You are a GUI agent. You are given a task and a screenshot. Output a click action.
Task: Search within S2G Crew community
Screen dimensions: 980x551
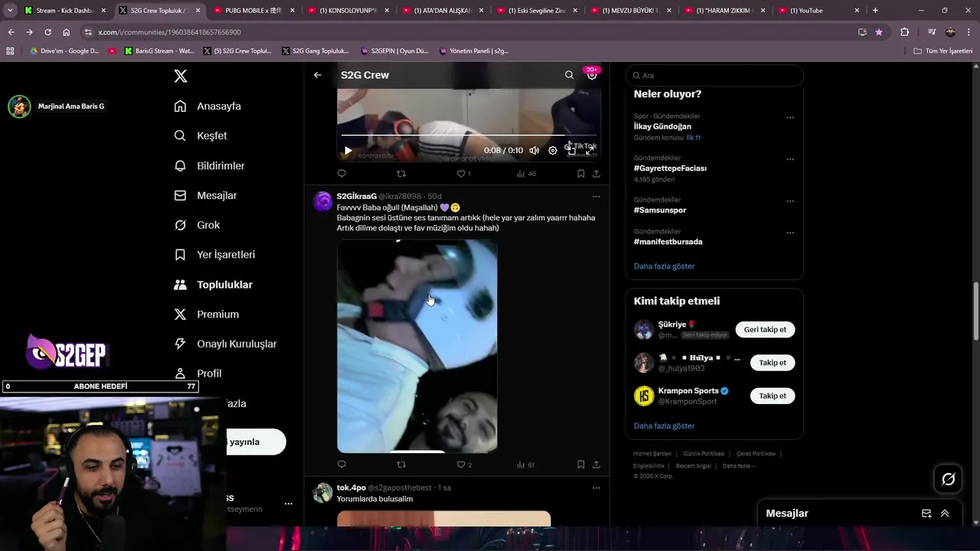pos(569,75)
